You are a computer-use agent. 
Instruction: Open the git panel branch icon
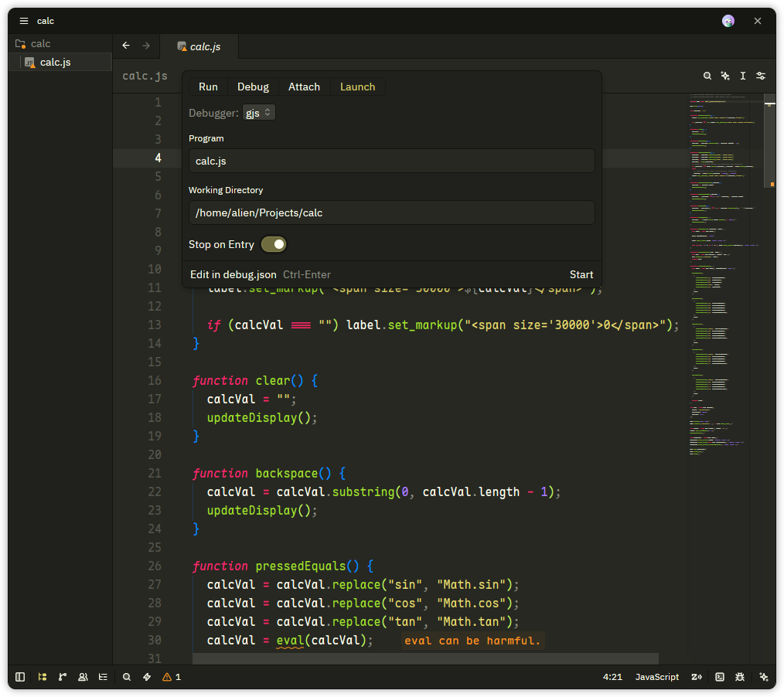click(x=63, y=677)
